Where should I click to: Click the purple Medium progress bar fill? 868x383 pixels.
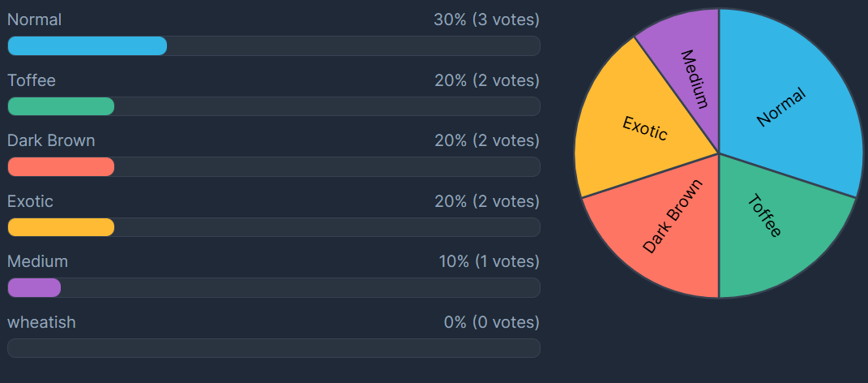pyautogui.click(x=34, y=288)
